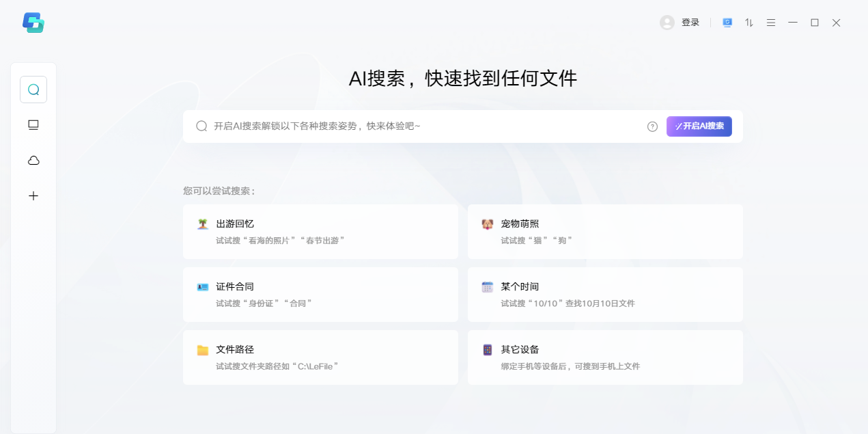Pick the 其它设备 suggestion card
This screenshot has width=868, height=434.
click(x=605, y=357)
